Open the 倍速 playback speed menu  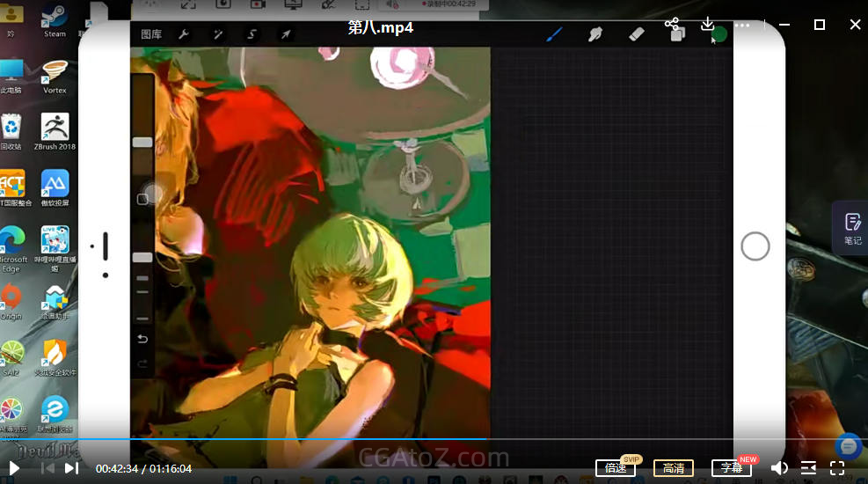pos(616,468)
